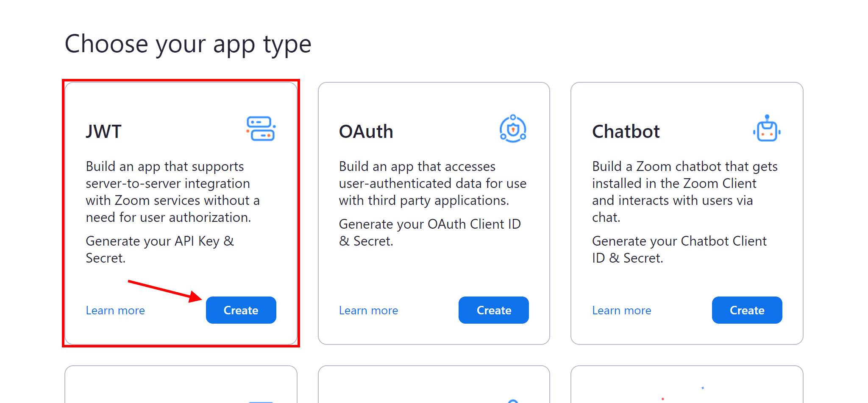Create a JWT app

[x=241, y=310]
